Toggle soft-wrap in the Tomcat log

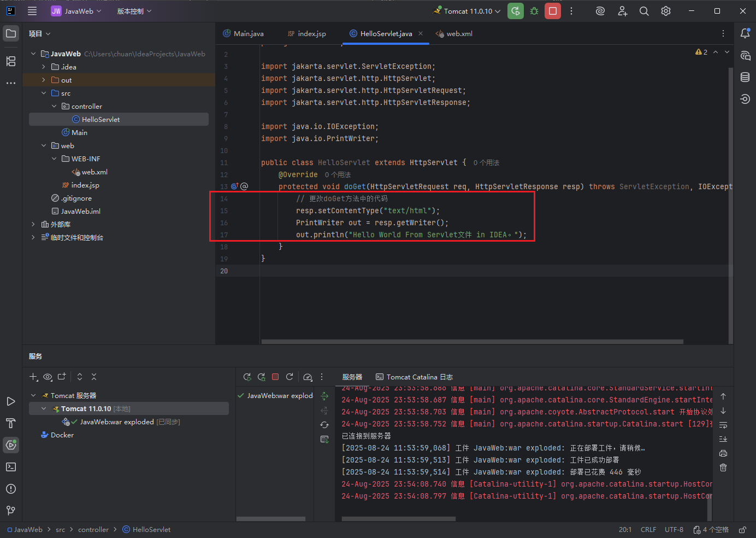tap(723, 425)
